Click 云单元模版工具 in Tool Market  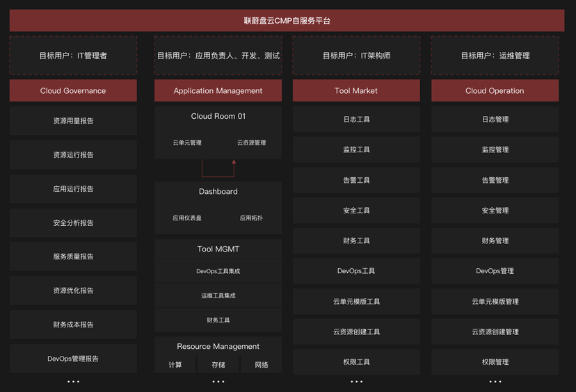pyautogui.click(x=356, y=302)
